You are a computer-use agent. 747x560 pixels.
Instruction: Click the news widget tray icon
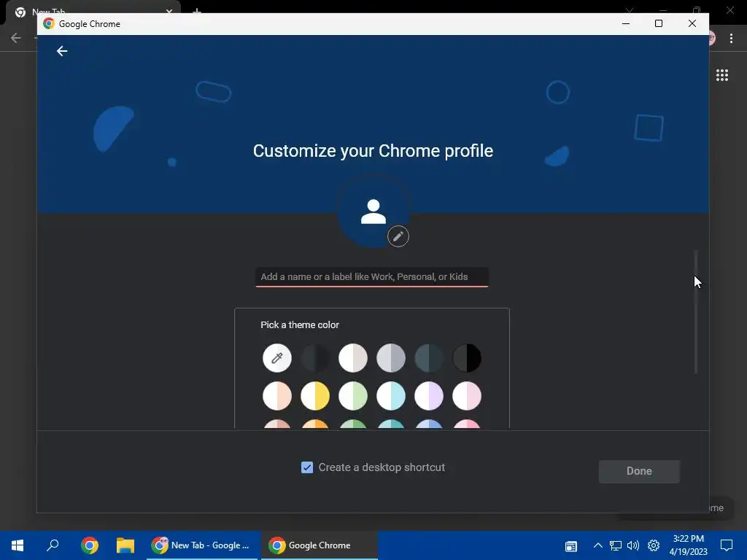pyautogui.click(x=570, y=545)
